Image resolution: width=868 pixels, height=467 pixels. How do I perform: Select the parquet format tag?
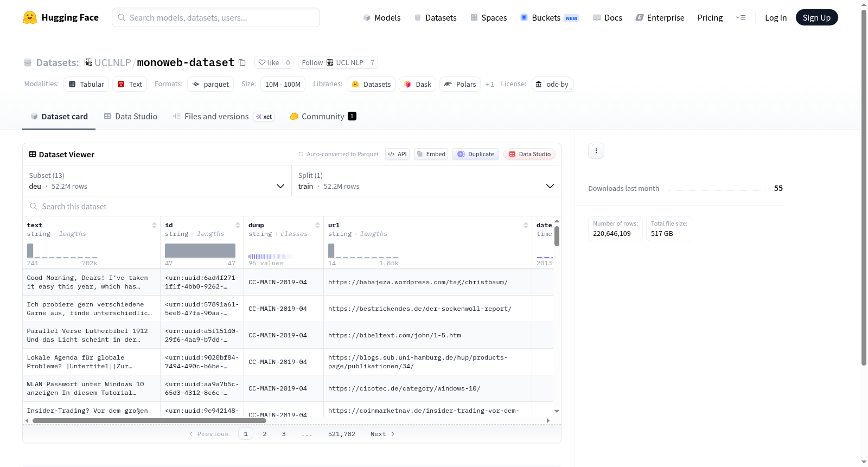210,85
